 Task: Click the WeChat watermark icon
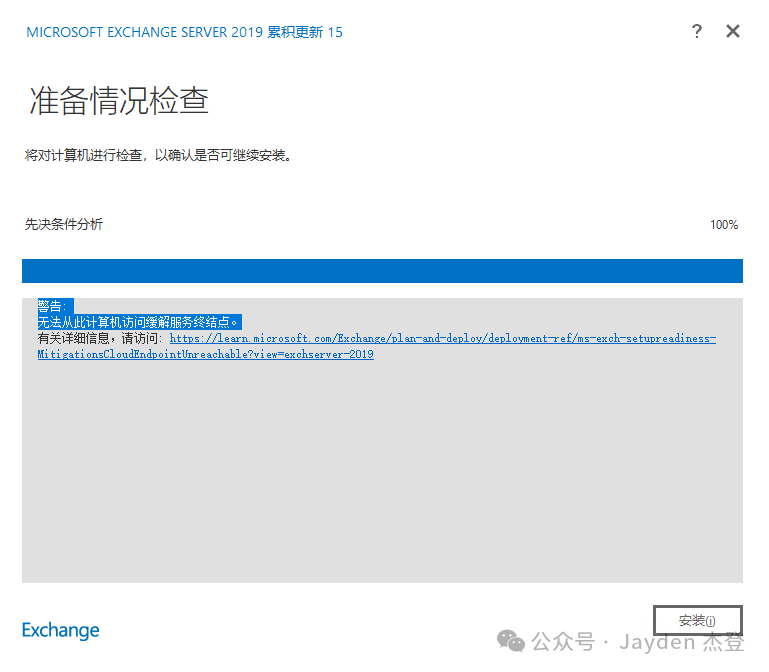click(512, 641)
